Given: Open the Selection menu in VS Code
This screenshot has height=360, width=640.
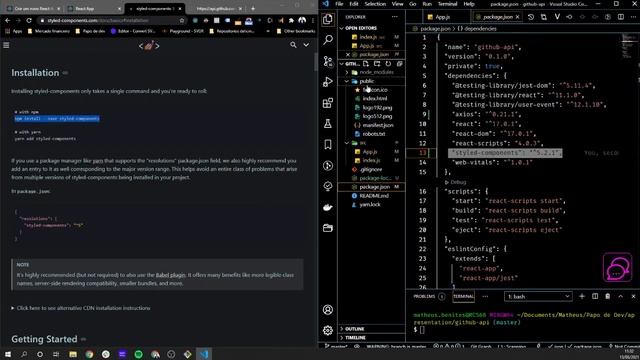Looking at the screenshot, I should 375,4.
